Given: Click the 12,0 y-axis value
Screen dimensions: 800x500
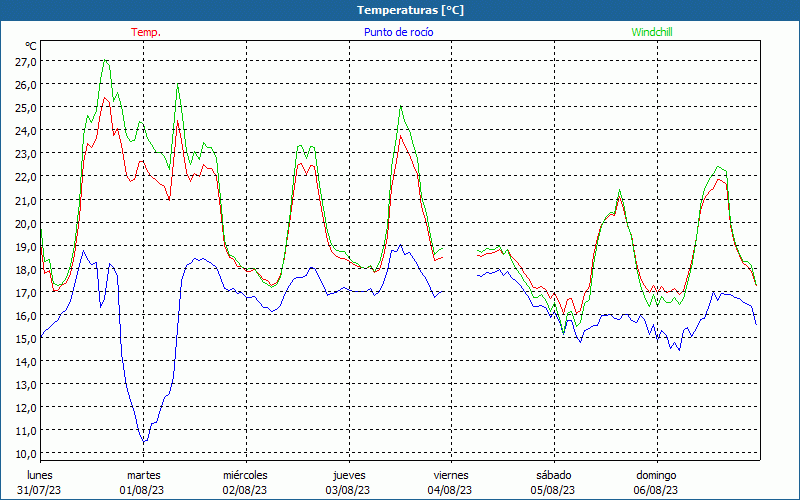Looking at the screenshot, I should [x=27, y=408].
